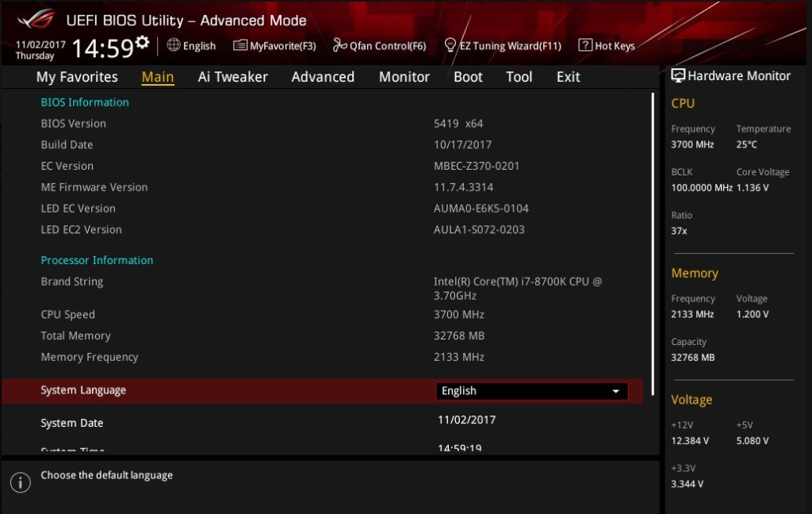This screenshot has height=514, width=812.
Task: Click the Hardware Monitor CPU heading
Action: click(683, 104)
